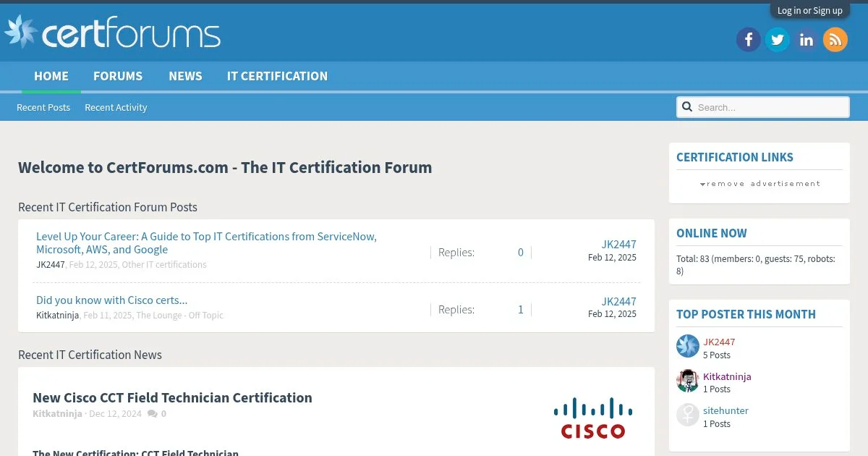Click the Cisco logo image
This screenshot has height=456, width=868.
[x=593, y=418]
